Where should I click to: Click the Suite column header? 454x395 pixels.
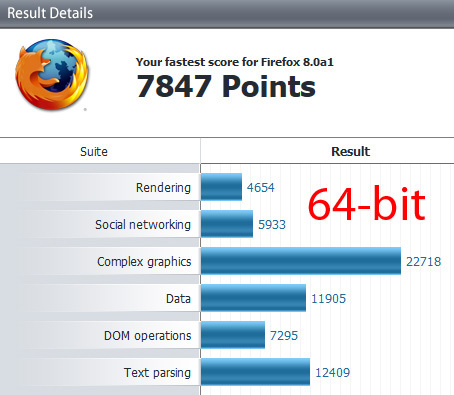point(94,152)
